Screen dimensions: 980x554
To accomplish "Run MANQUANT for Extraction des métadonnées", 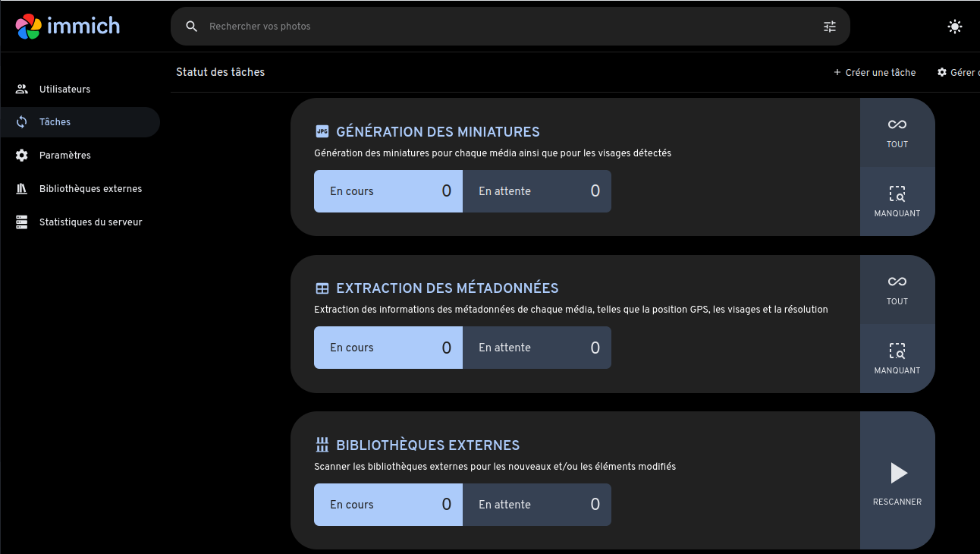I will (897, 358).
